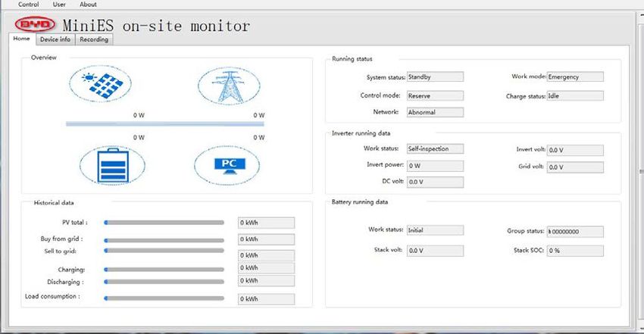Click the Invert volt value field
The image size is (644, 334).
[575, 150]
